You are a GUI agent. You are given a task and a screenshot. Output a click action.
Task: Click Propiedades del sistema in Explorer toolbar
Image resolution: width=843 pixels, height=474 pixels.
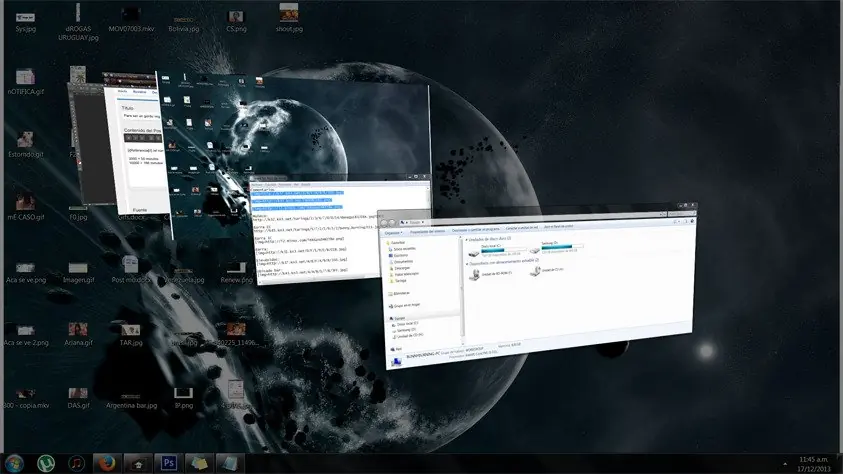pyautogui.click(x=427, y=231)
